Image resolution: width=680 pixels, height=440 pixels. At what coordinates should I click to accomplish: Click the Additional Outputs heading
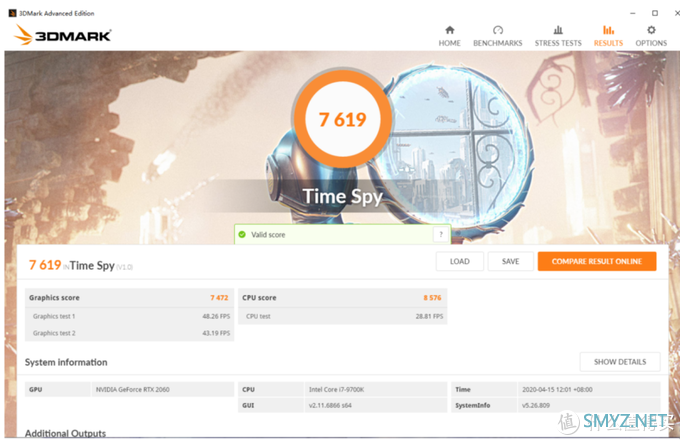pyautogui.click(x=65, y=433)
